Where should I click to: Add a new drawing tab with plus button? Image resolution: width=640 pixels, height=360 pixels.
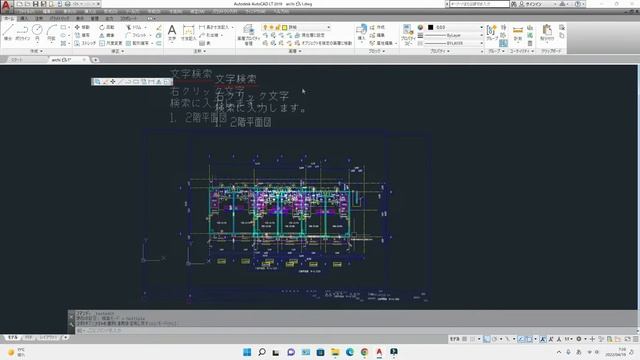(95, 60)
